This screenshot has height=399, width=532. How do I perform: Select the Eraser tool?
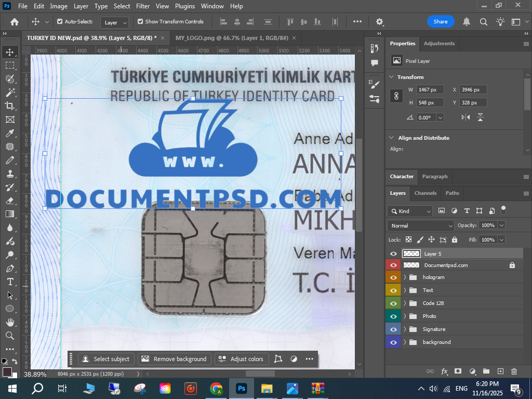pos(10,201)
